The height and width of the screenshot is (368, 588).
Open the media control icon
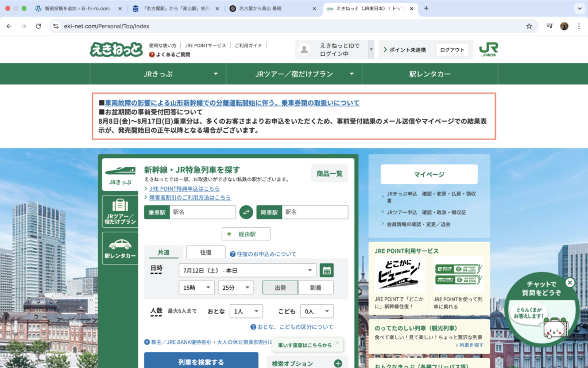pyautogui.click(x=550, y=26)
